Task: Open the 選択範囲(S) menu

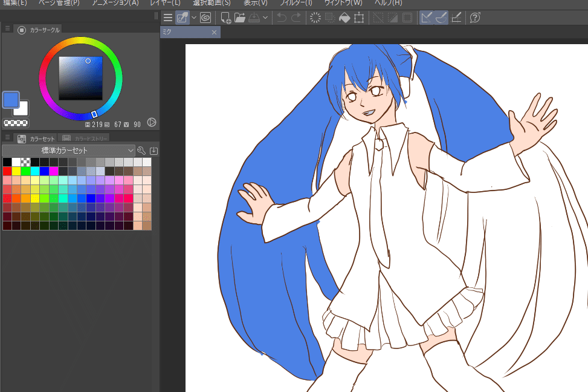Action: pyautogui.click(x=212, y=3)
